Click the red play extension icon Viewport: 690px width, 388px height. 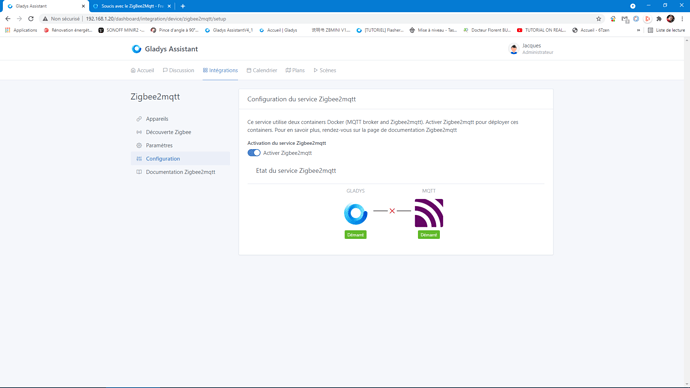click(x=647, y=19)
